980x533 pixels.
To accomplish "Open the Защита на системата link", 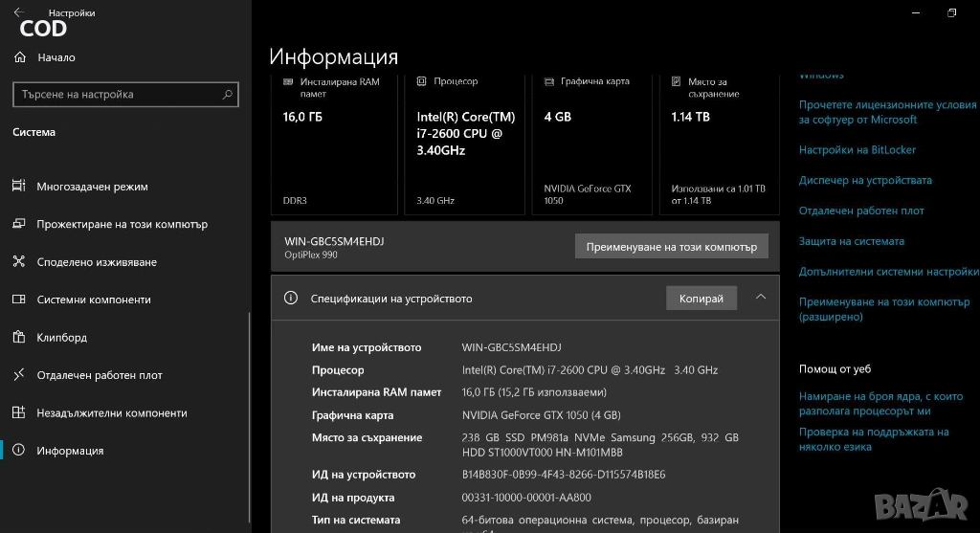I will (x=851, y=241).
